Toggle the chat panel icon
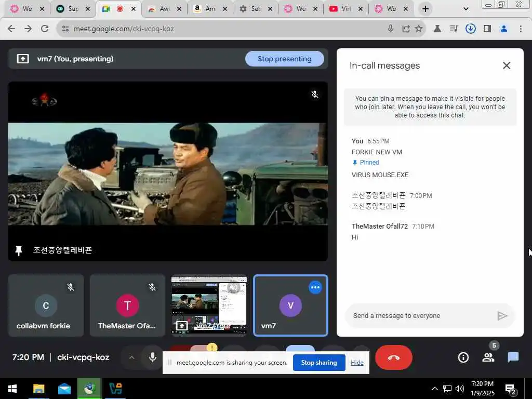This screenshot has height=399, width=532. click(x=513, y=357)
